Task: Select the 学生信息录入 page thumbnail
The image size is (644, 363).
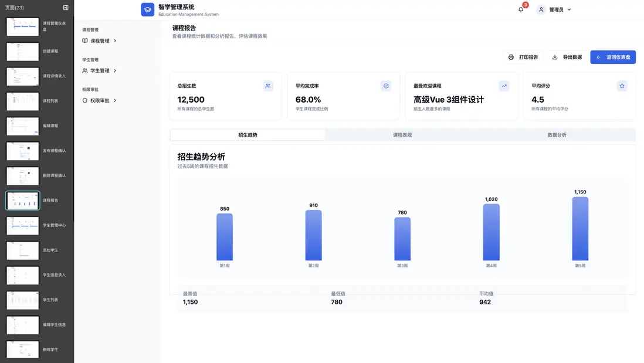Action: 23,275
